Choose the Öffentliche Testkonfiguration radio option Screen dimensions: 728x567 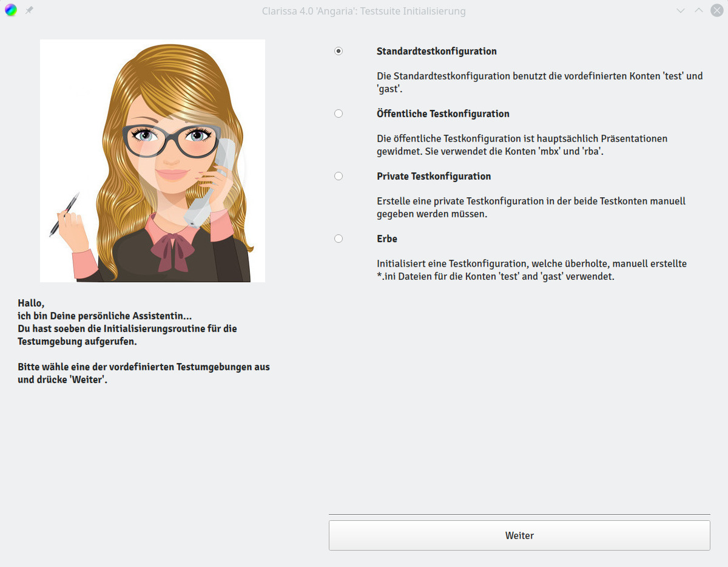[x=339, y=114]
